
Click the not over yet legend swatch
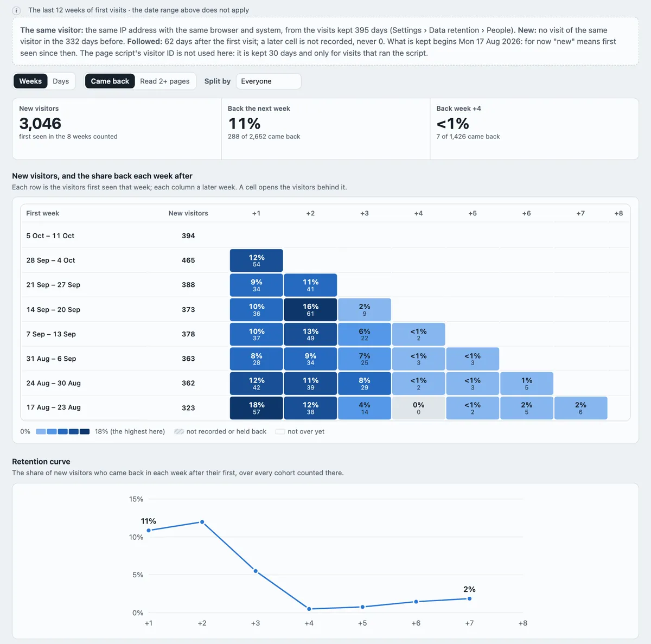tap(280, 432)
